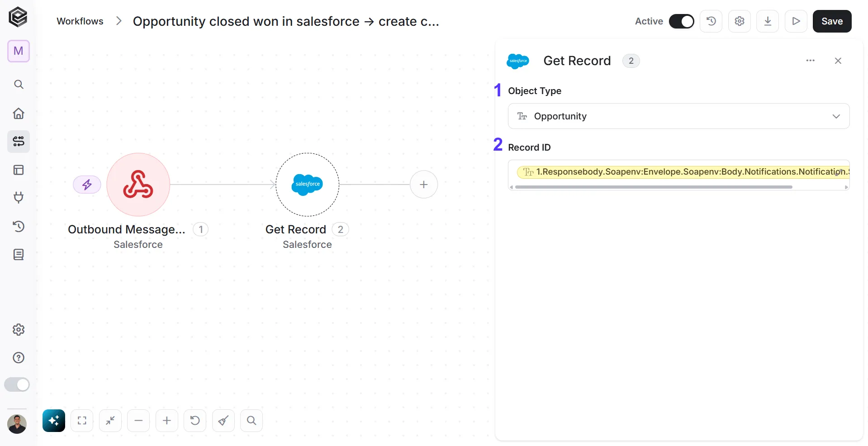Image resolution: width=868 pixels, height=446 pixels.
Task: Toggle the sidebar bottom switch
Action: [x=17, y=385]
